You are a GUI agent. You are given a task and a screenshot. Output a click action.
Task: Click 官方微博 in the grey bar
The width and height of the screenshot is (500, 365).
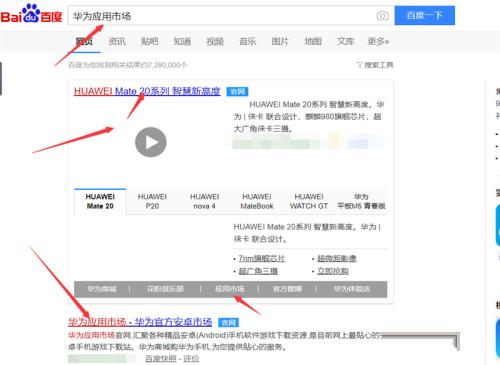pos(287,289)
